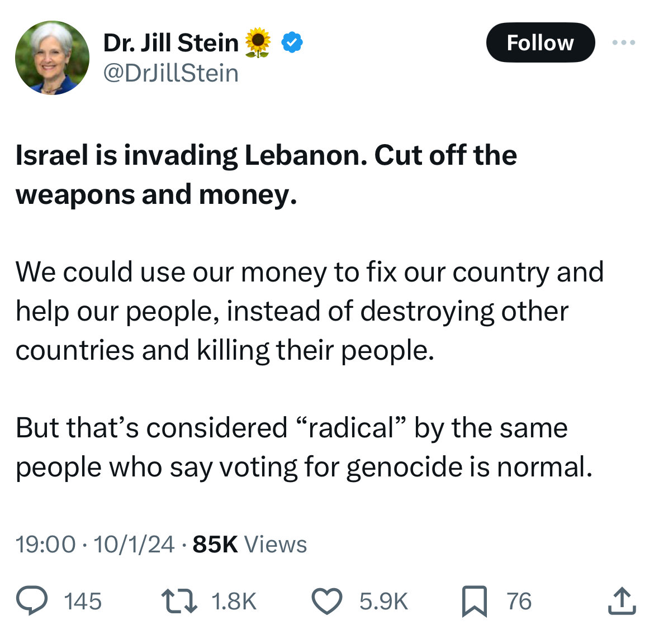The width and height of the screenshot is (654, 644).
Task: View the 85K Views analytics
Action: [x=249, y=545]
